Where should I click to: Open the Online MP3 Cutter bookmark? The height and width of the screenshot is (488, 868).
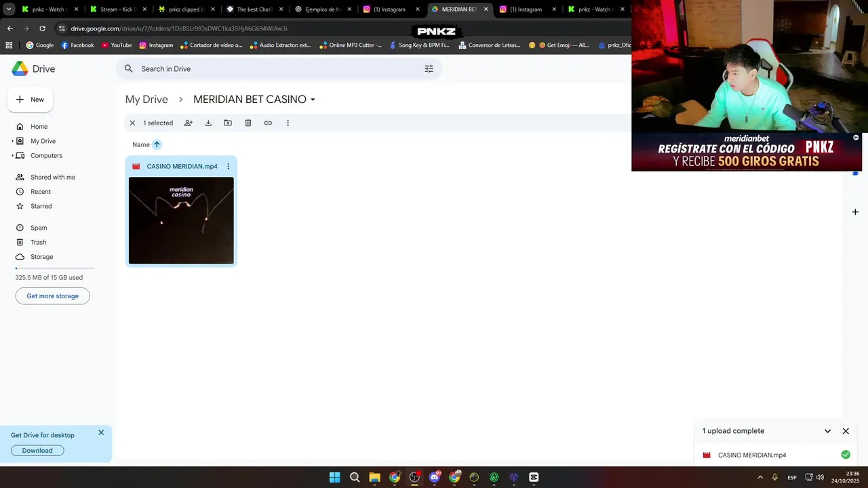[350, 45]
